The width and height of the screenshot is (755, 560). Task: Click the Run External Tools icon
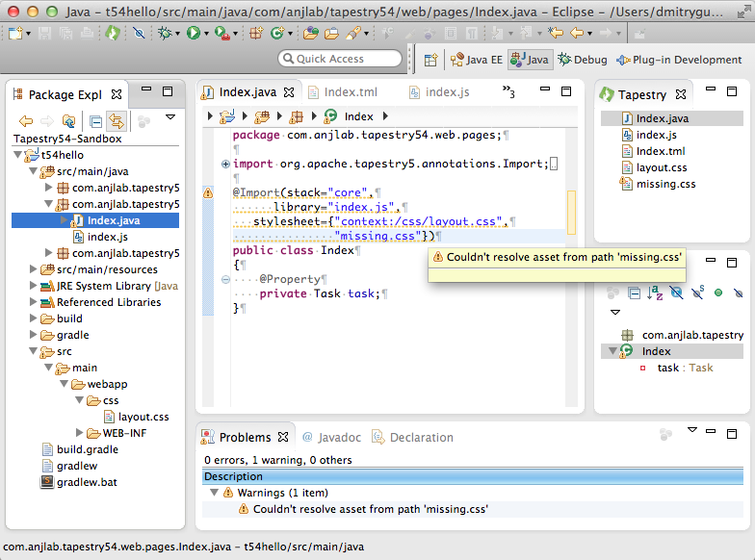point(221,33)
